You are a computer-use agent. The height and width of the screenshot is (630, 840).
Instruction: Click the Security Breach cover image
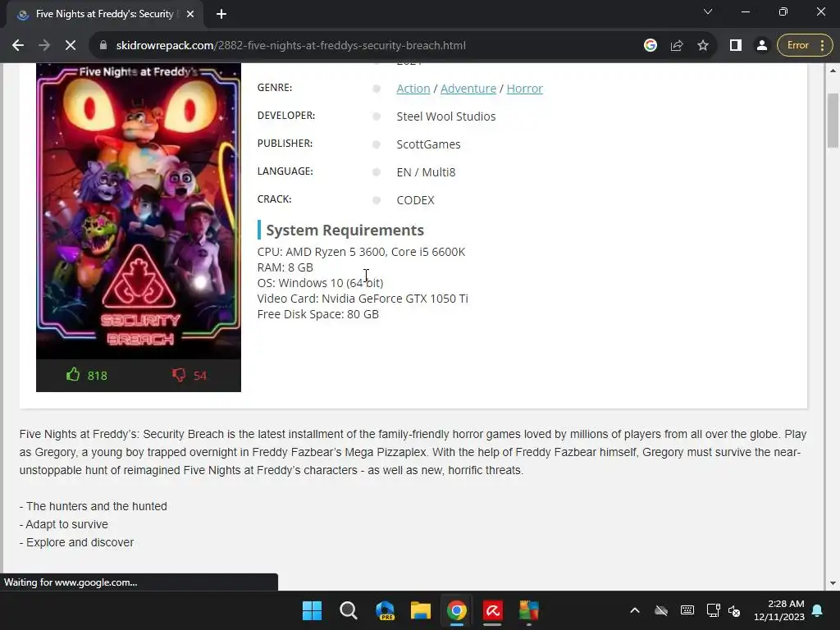coord(138,211)
